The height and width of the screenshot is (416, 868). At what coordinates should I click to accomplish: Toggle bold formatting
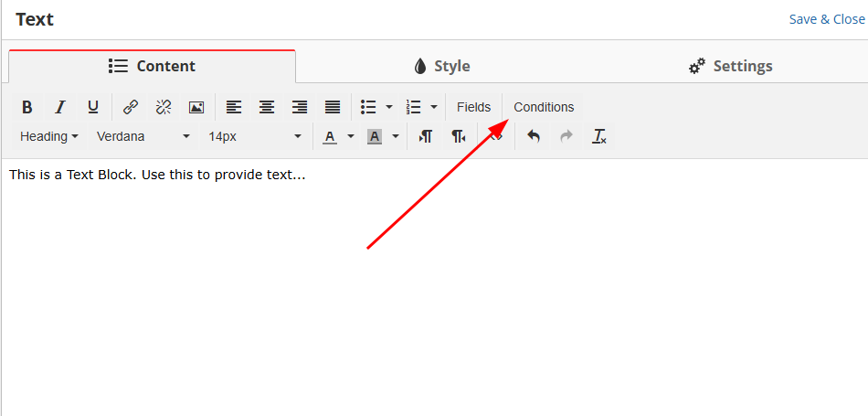[27, 107]
